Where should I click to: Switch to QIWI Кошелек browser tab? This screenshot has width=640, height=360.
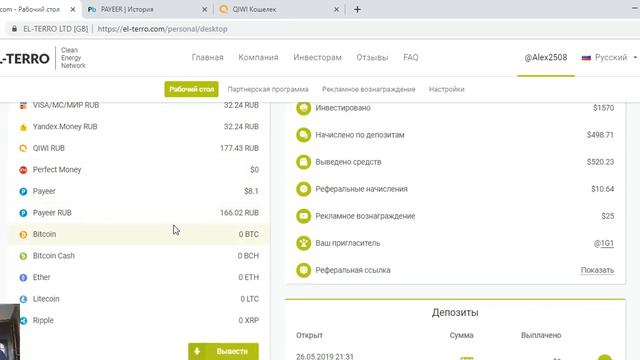[x=279, y=9]
